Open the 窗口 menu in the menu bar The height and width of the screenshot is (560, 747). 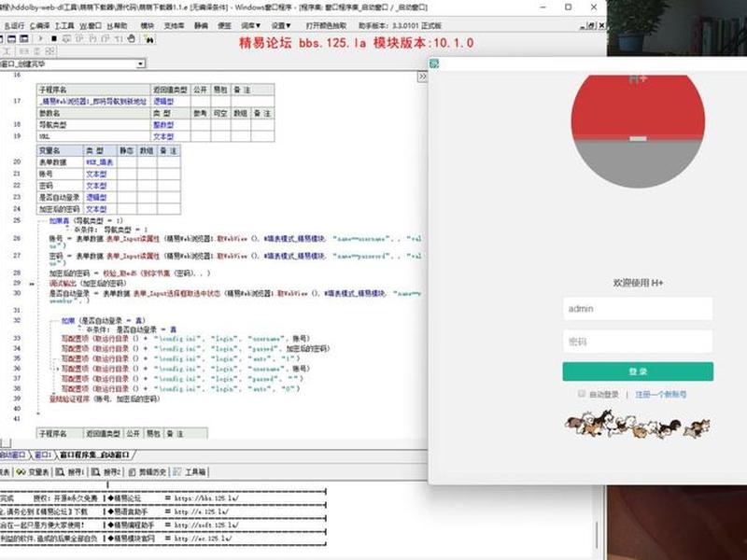click(x=91, y=25)
